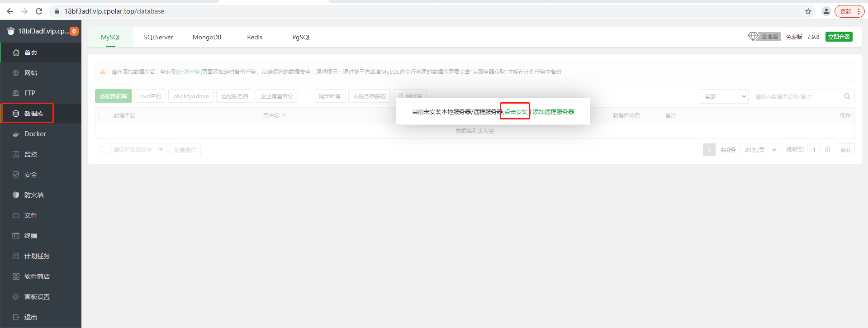This screenshot has width=868, height=328.
Task: Click the browser forward arrow
Action: 24,11
